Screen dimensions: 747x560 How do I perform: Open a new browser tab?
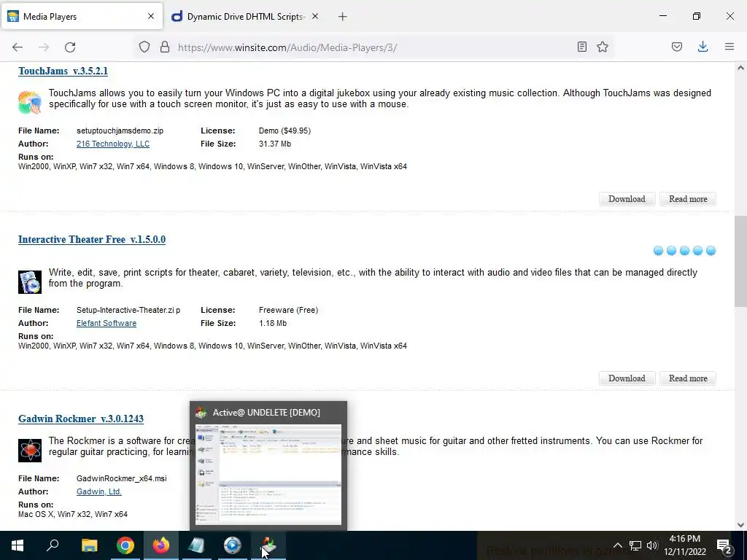[343, 17]
